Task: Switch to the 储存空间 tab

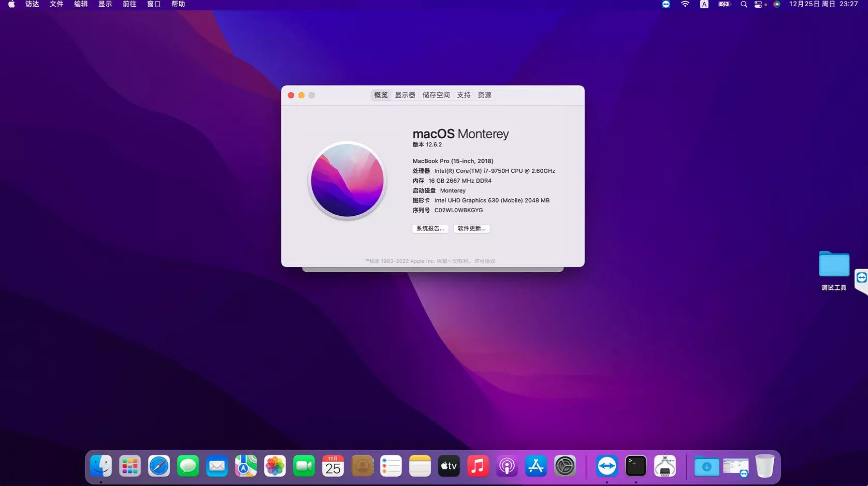Action: [436, 95]
